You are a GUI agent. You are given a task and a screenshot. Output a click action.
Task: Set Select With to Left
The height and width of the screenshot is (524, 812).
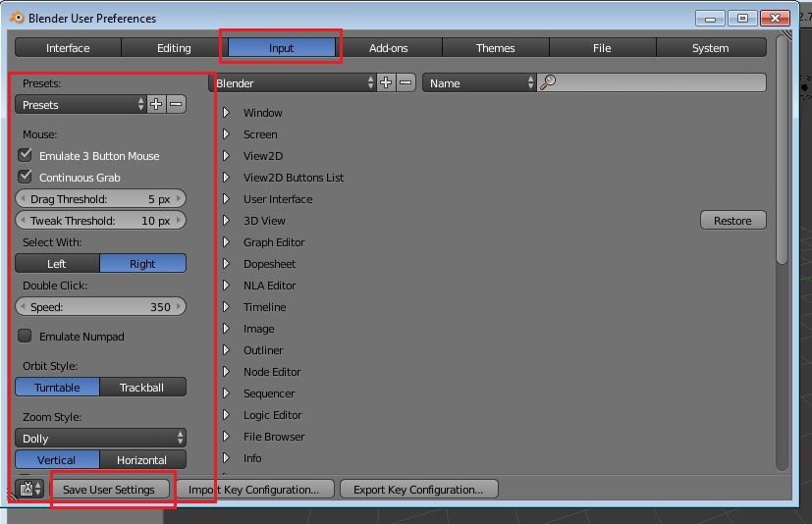57,264
